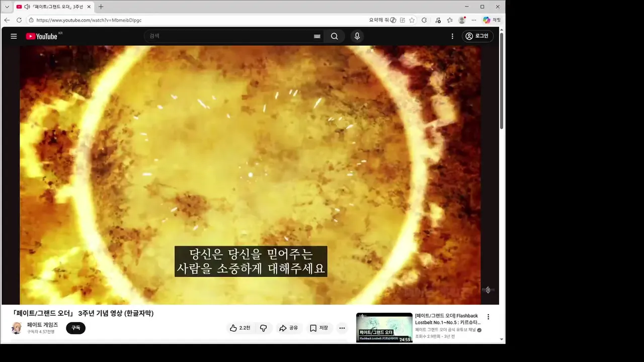This screenshot has width=644, height=362.
Task: Open options menu for Flashback Lostbelt video
Action: (x=488, y=317)
